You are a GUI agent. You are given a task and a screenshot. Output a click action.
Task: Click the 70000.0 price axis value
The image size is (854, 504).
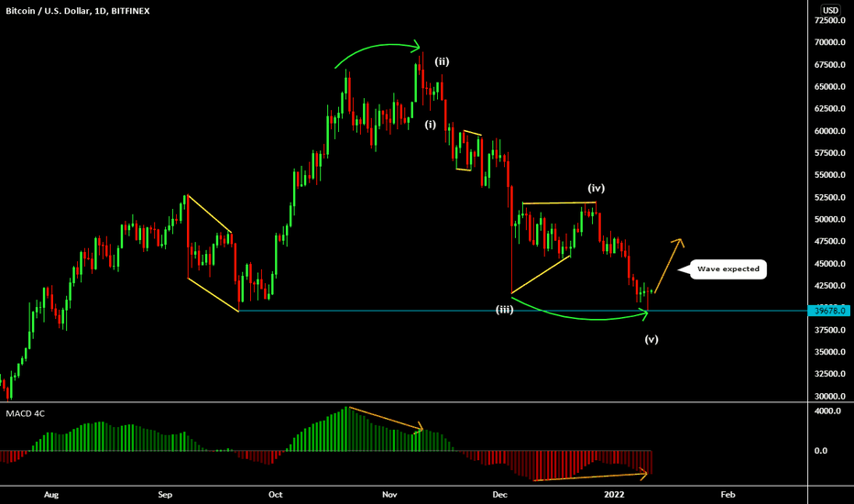pos(830,42)
